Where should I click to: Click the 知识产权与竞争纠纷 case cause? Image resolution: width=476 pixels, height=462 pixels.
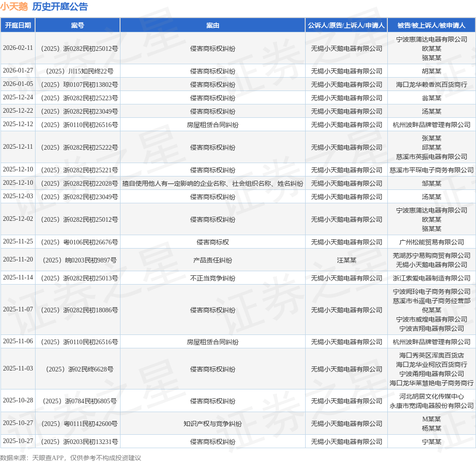[x=212, y=424]
